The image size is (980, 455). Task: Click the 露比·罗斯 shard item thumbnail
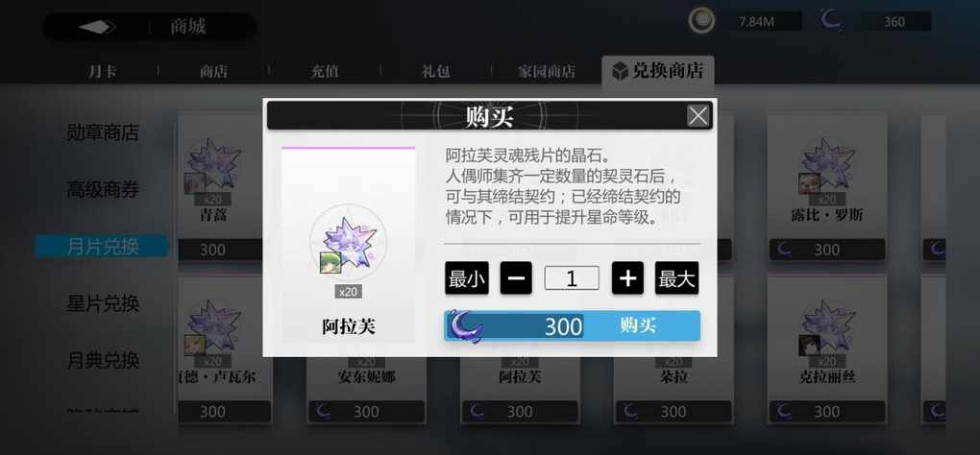pos(827,165)
